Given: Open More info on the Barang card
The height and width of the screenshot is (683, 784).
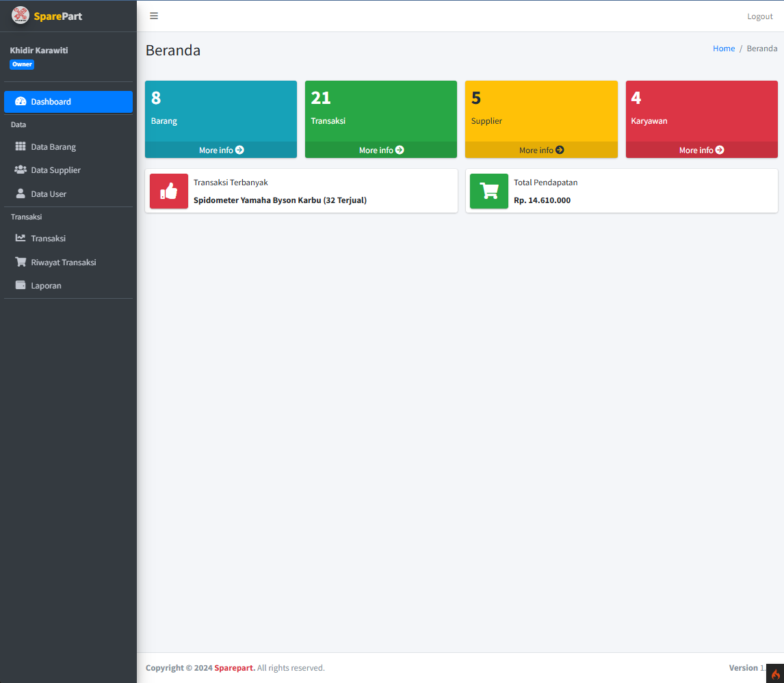Looking at the screenshot, I should pyautogui.click(x=220, y=150).
